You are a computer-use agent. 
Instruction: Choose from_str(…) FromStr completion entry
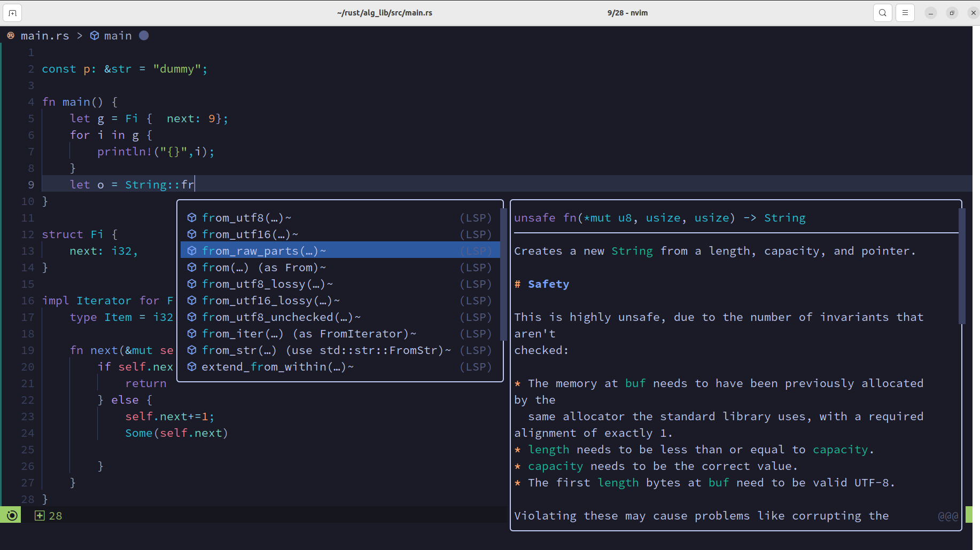coord(340,350)
